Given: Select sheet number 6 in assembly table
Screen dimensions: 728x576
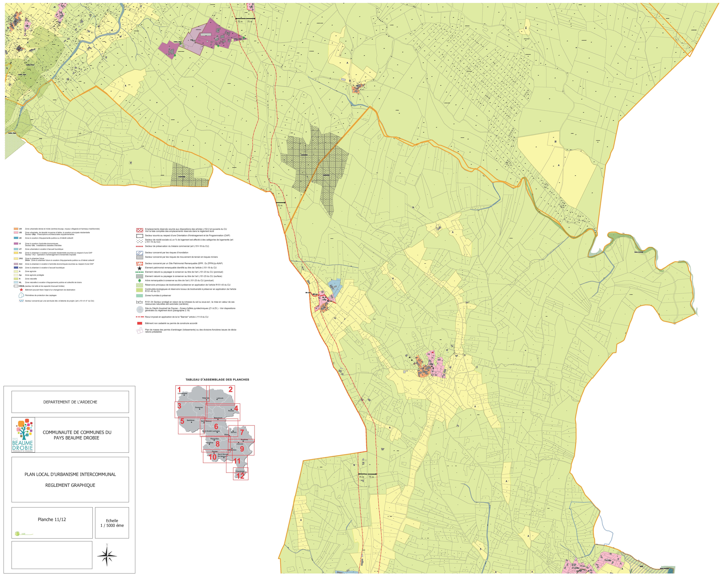Looking at the screenshot, I should (216, 427).
